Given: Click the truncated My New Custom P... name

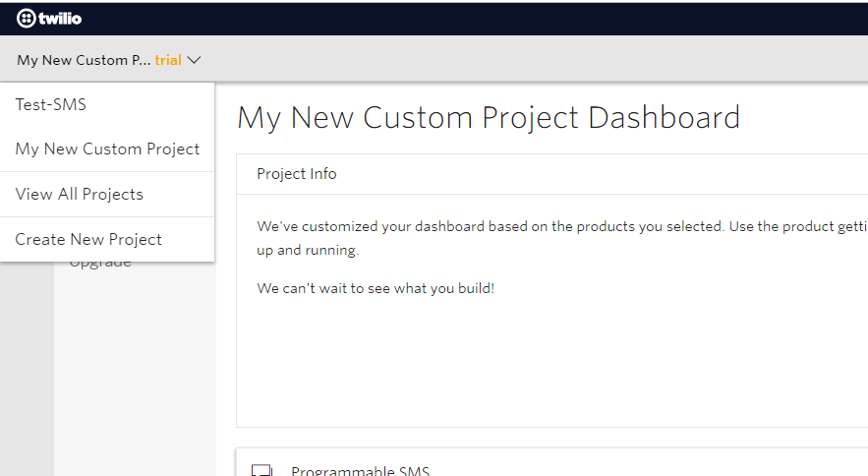Looking at the screenshot, I should point(84,60).
